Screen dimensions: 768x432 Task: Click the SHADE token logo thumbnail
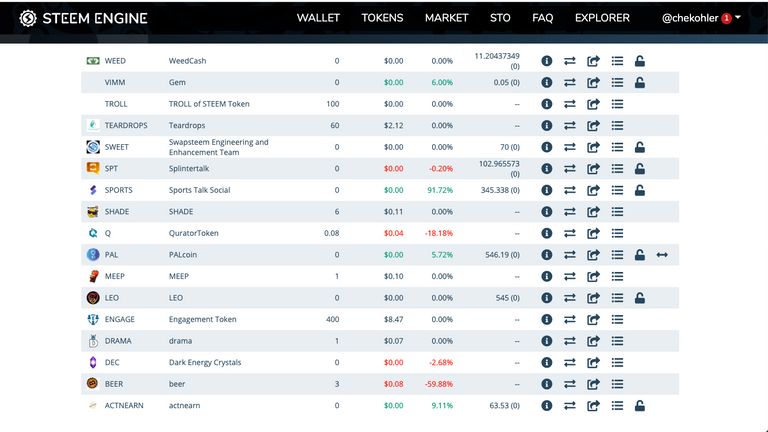click(93, 212)
